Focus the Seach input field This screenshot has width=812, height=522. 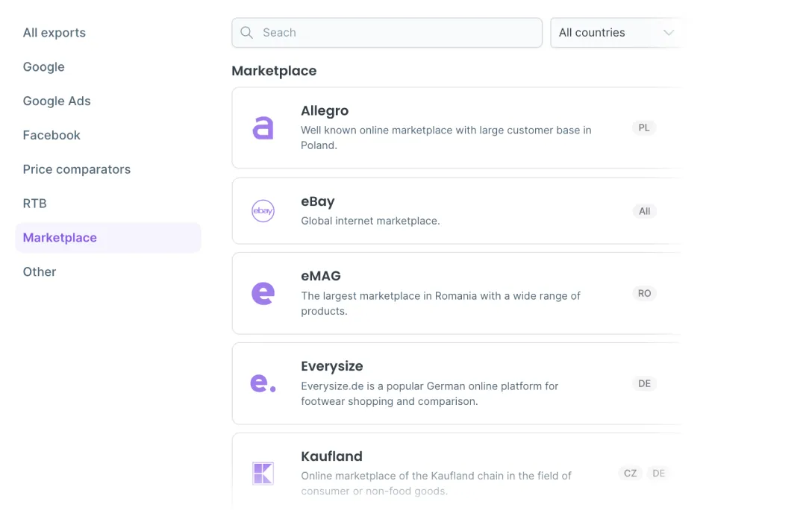[387, 33]
